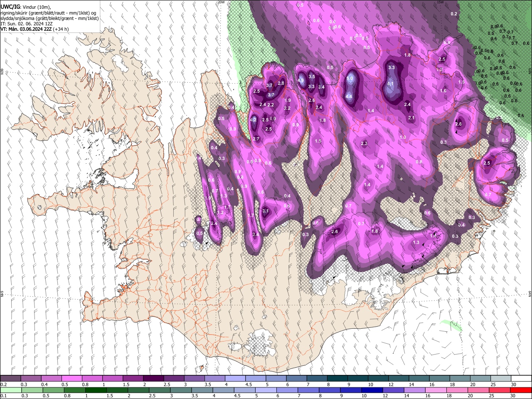The width and height of the screenshot is (532, 399).
Task: Click the pale green 0.1 rain legend swatch
Action: (x=10, y=390)
